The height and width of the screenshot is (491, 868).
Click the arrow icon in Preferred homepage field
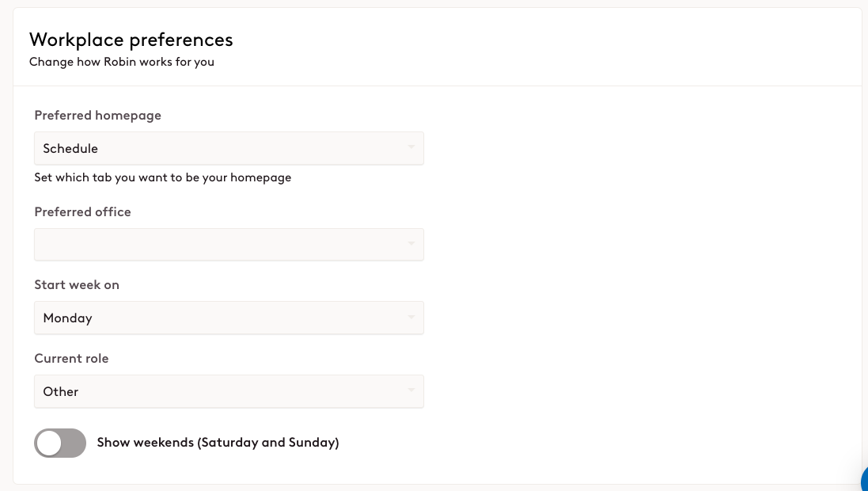[x=411, y=148]
